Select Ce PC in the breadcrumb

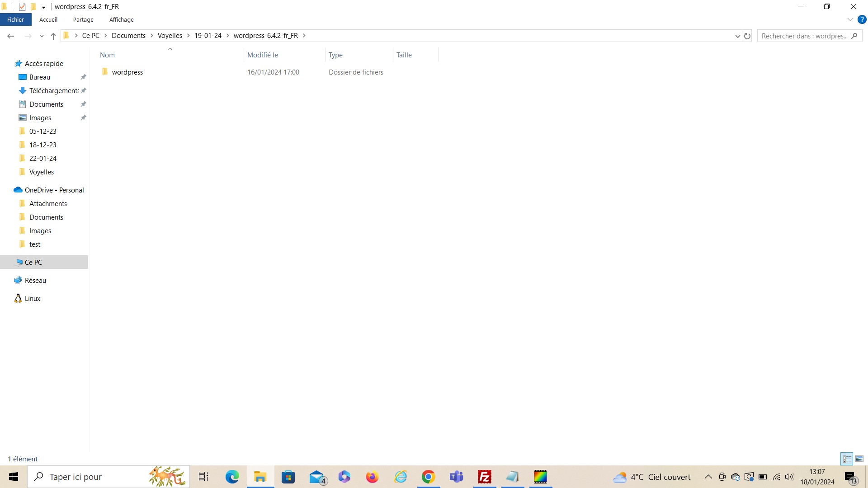[x=91, y=36]
